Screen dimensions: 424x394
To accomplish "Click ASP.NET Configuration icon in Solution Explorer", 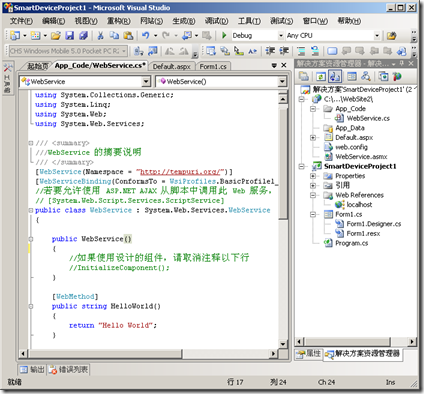I will [x=397, y=76].
